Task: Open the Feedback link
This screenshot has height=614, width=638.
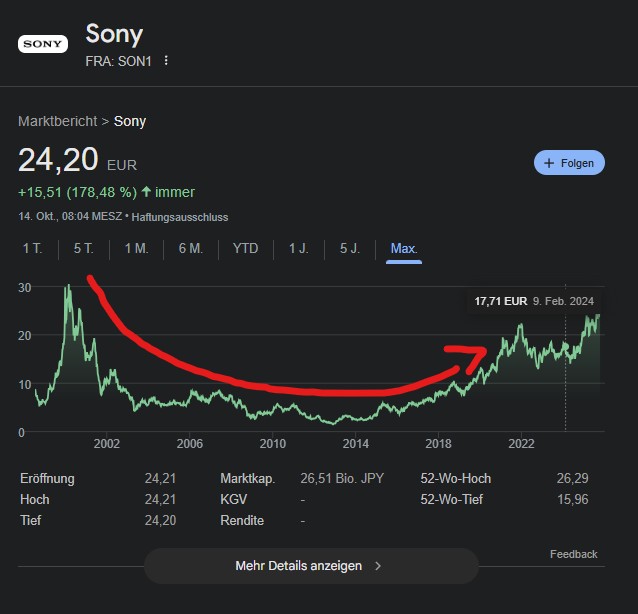Action: 574,554
